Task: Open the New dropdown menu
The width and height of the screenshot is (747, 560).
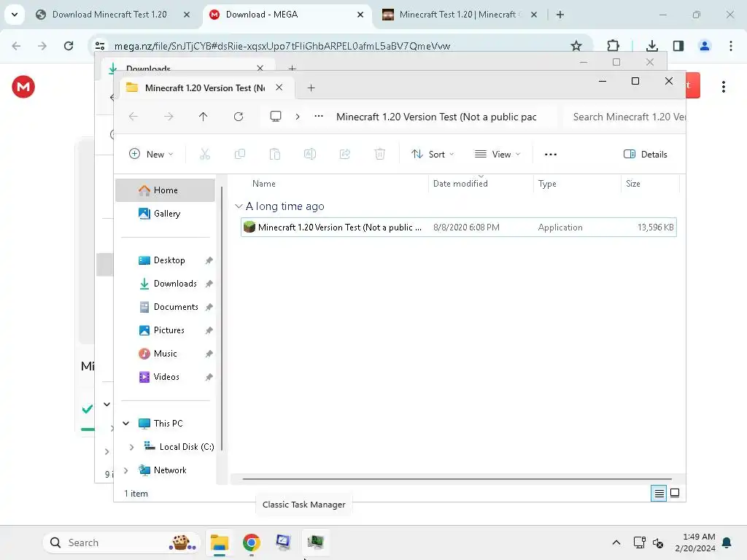Action: tap(151, 155)
